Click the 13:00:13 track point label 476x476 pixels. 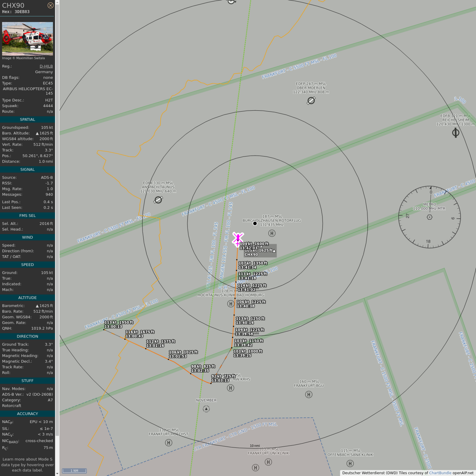113,327
